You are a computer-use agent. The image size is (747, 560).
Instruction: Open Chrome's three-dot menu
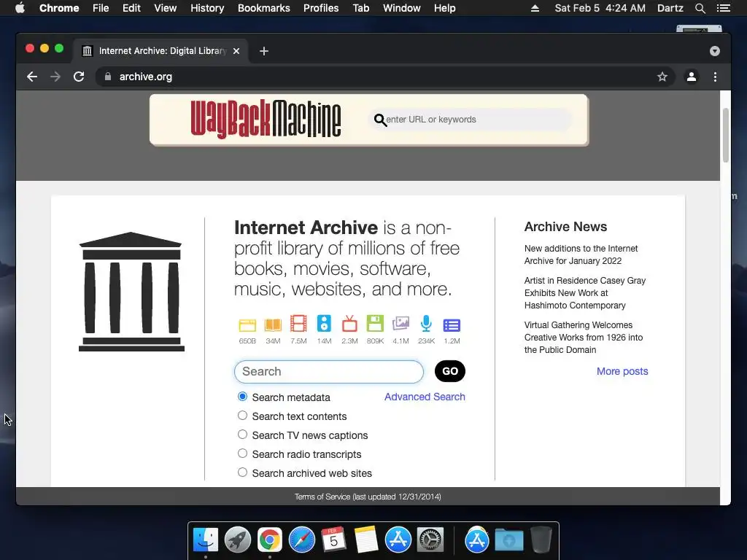pos(715,77)
